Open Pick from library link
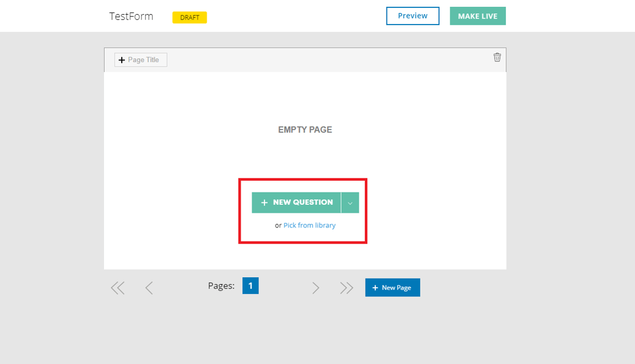This screenshot has height=364, width=635. (x=310, y=225)
